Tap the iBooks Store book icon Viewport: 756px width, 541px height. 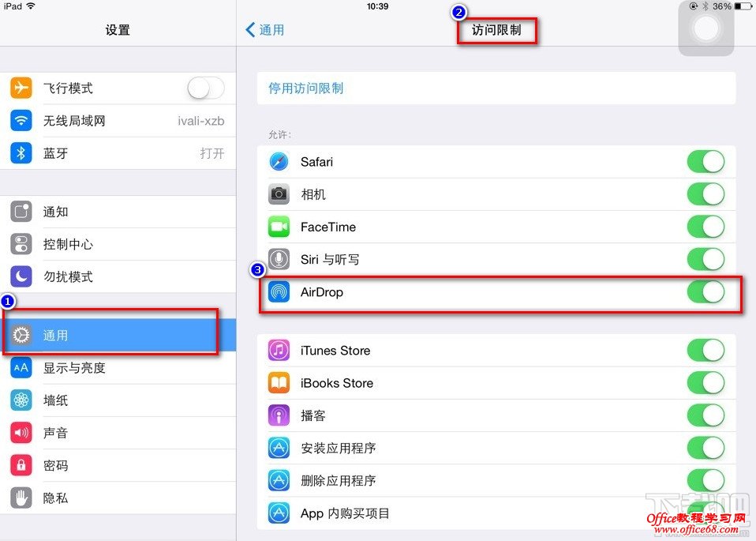click(279, 383)
